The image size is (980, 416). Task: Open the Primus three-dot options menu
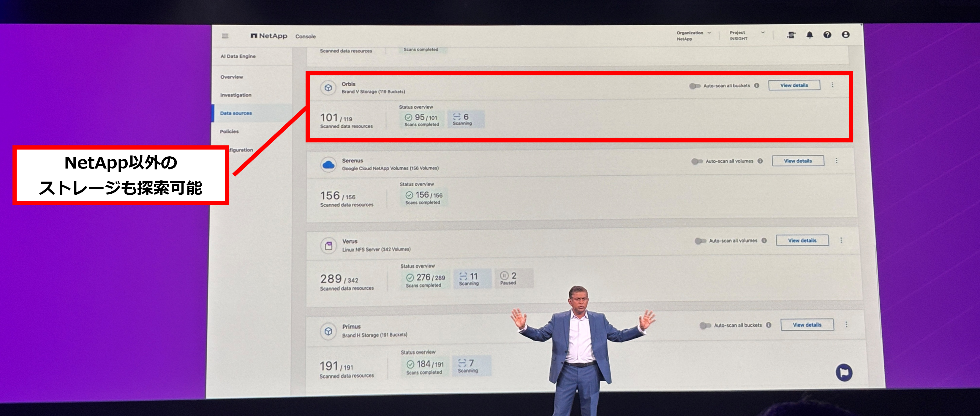846,324
